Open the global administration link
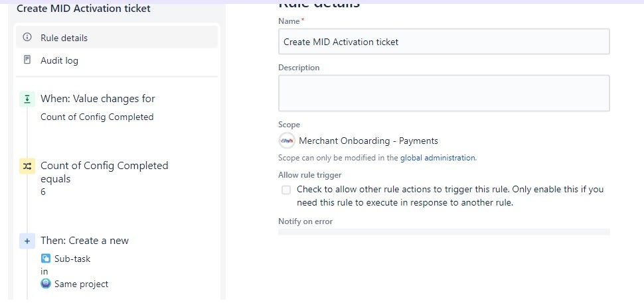The image size is (644, 305). click(x=438, y=157)
